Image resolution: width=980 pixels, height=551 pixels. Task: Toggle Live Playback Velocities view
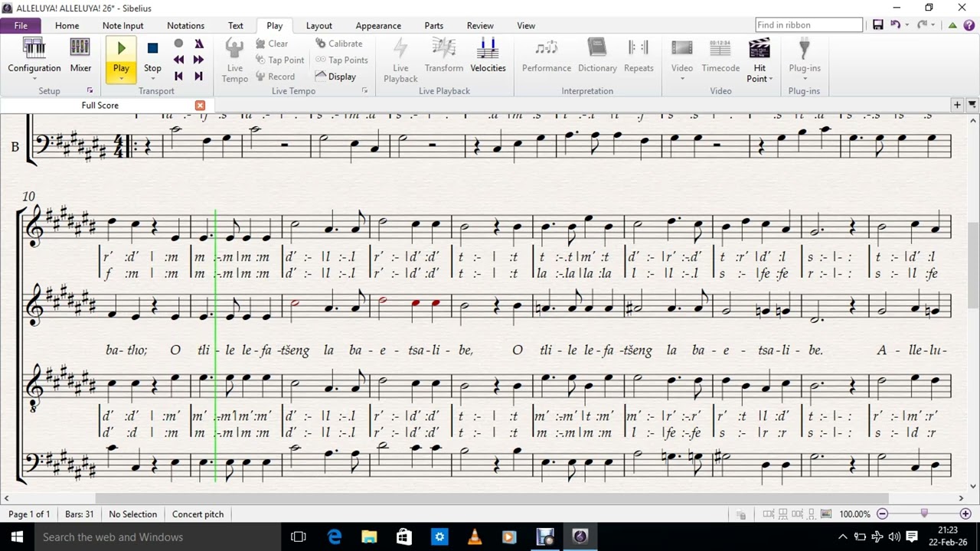coord(488,56)
